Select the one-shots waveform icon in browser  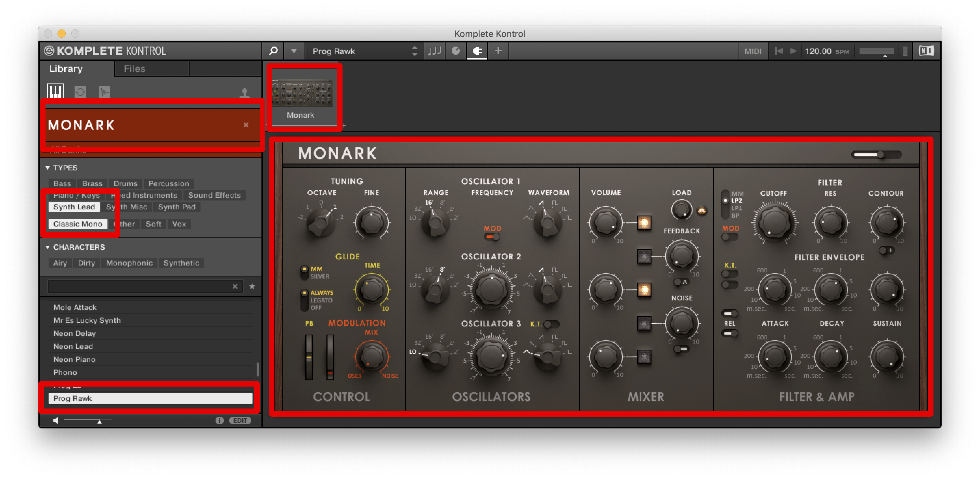[104, 92]
